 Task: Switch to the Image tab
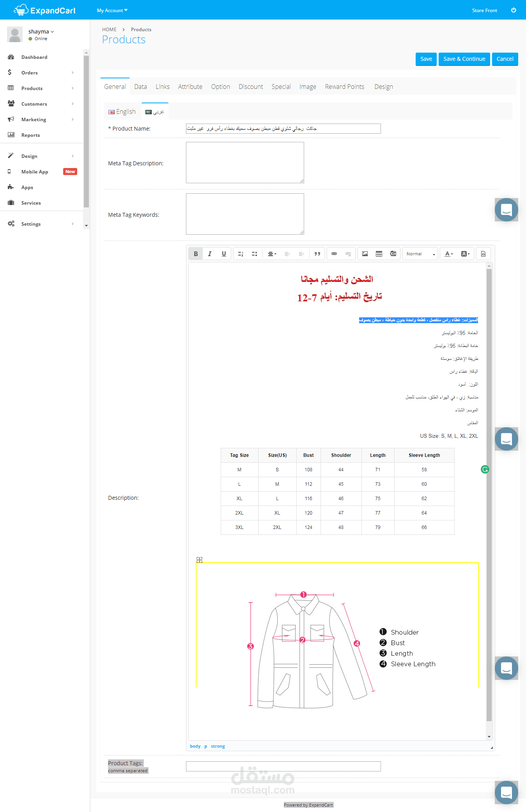click(308, 87)
